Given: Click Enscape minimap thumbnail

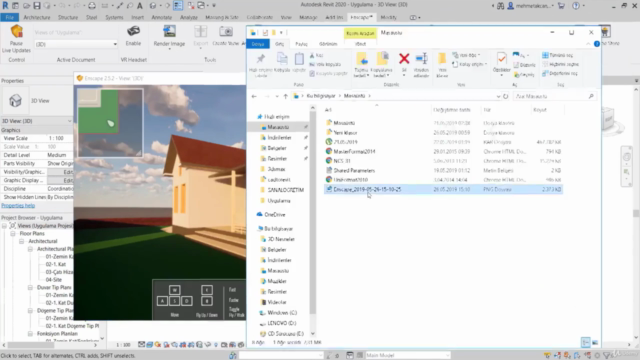Looking at the screenshot, I should tap(110, 123).
